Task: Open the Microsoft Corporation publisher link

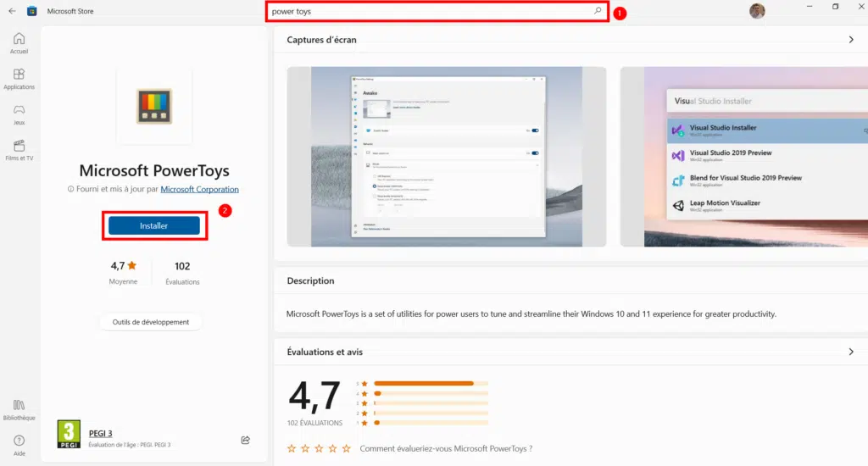Action: (199, 189)
